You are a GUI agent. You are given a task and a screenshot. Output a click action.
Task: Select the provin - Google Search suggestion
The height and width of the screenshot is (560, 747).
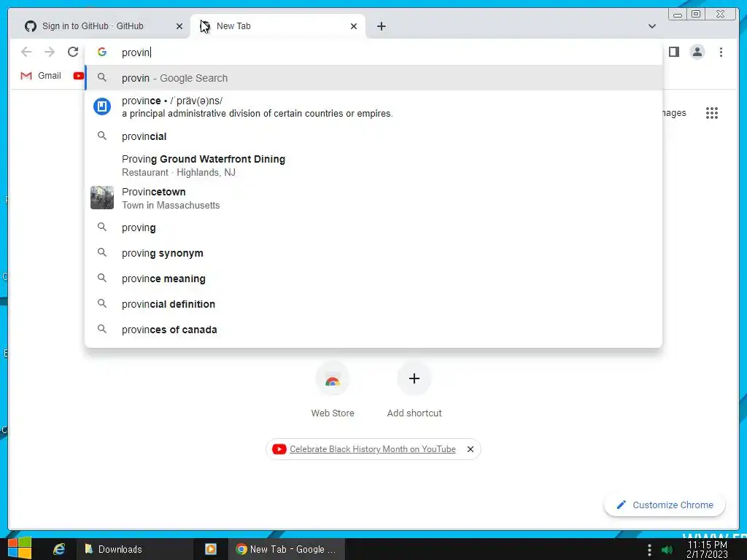(373, 78)
